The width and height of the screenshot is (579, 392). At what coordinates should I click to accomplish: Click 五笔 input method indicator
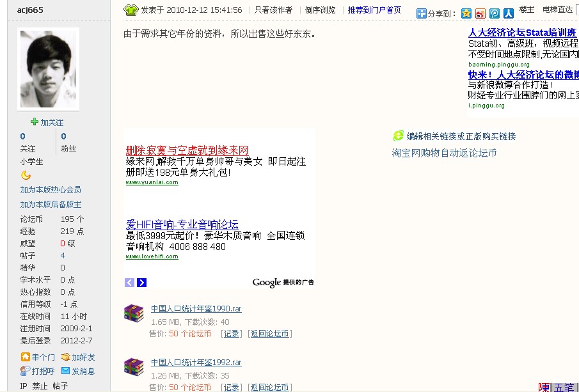pyautogui.click(x=564, y=387)
